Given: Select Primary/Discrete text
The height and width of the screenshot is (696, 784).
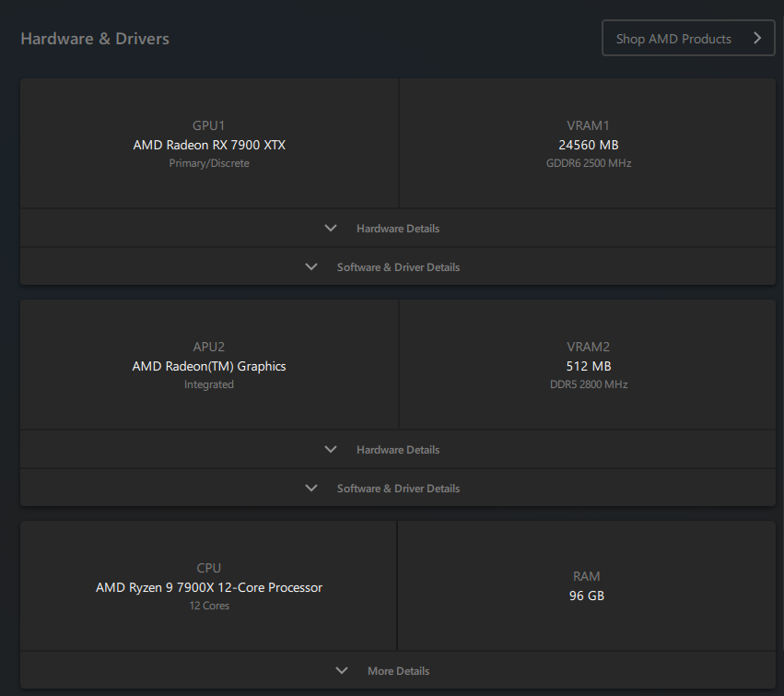Looking at the screenshot, I should tap(209, 163).
